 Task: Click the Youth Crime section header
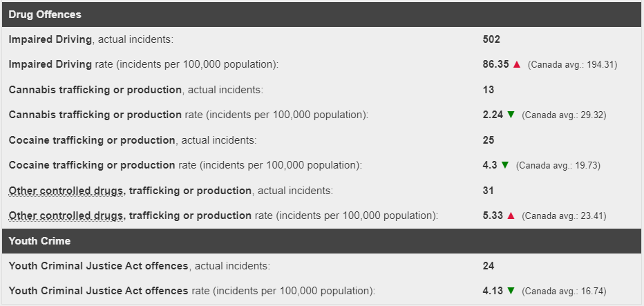tap(321, 241)
